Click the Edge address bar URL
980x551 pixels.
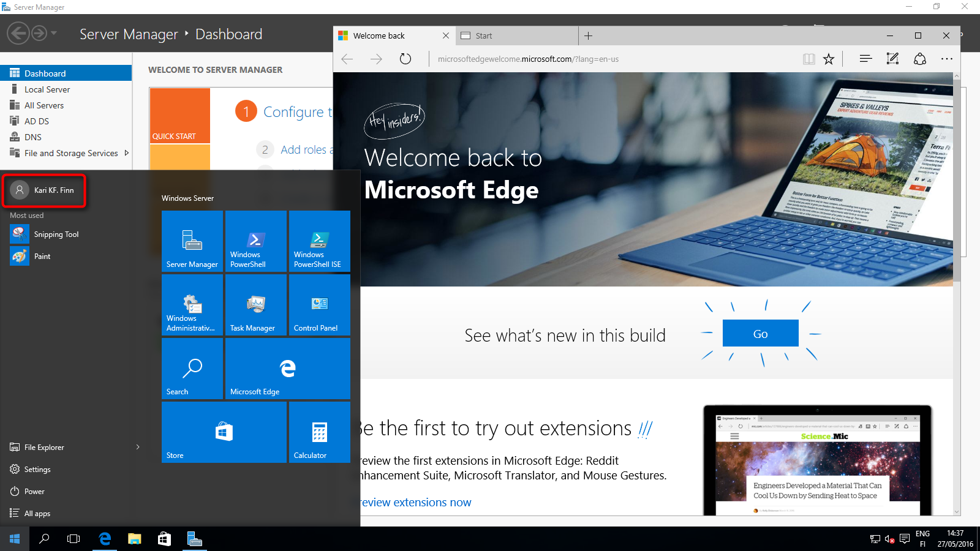click(528, 59)
